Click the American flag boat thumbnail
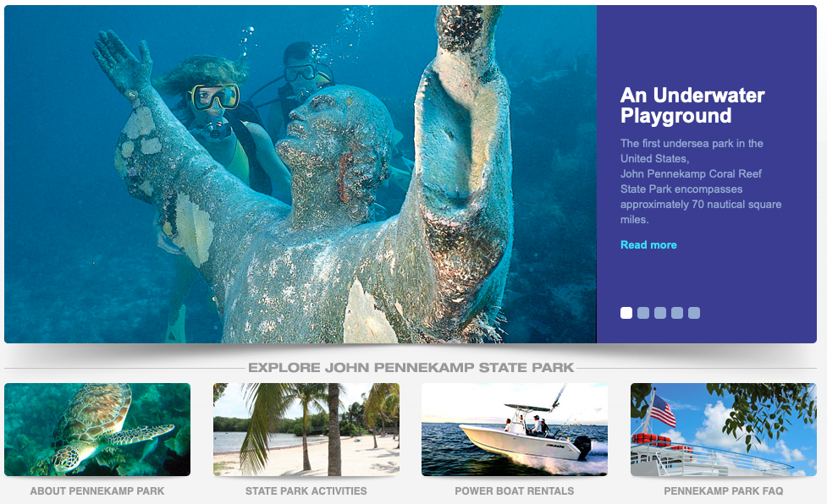This screenshot has width=827, height=504. coord(723,430)
